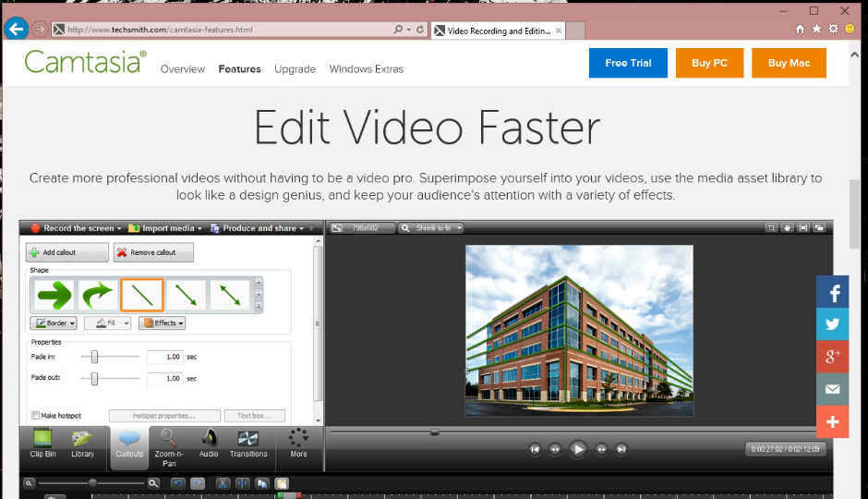Click the timeline cut scissors icon

pos(223,483)
